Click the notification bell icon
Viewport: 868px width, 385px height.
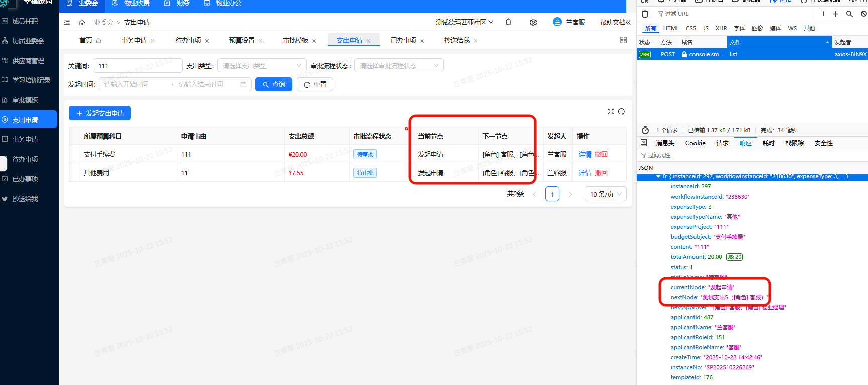[x=508, y=22]
